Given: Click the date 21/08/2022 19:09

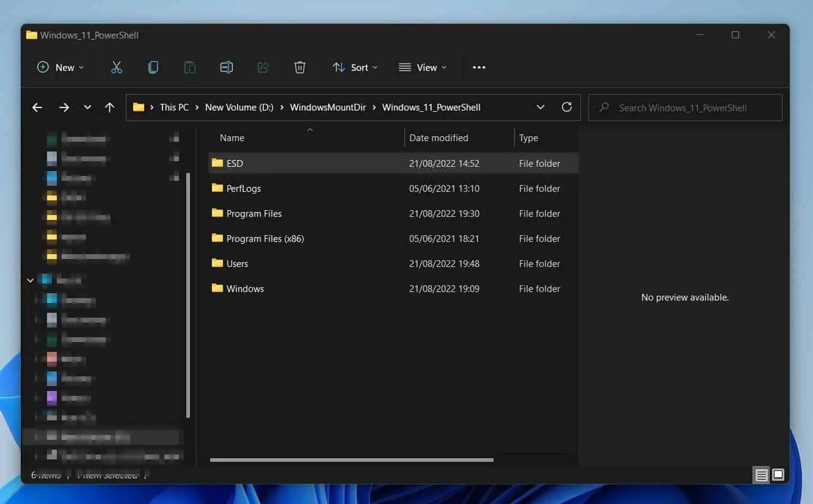Looking at the screenshot, I should pyautogui.click(x=444, y=289).
